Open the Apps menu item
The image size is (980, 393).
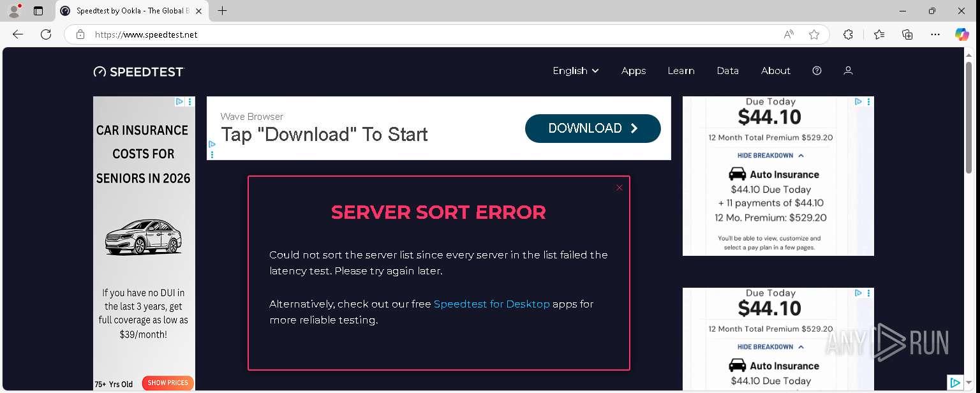tap(634, 71)
